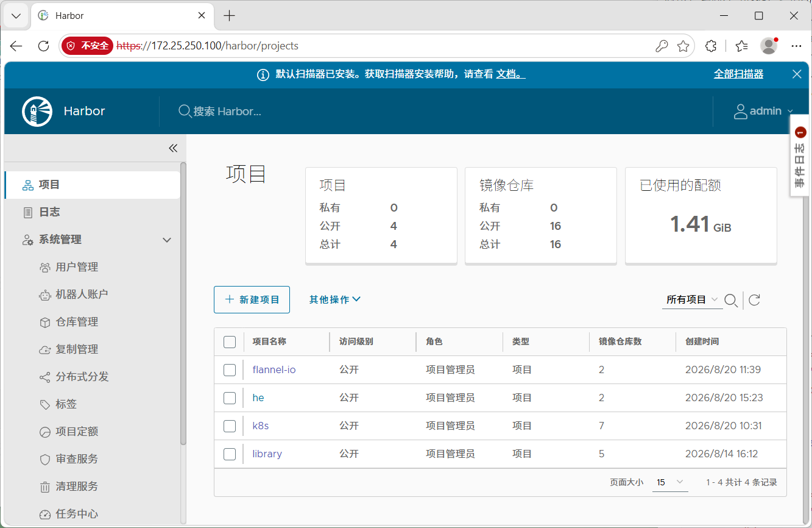The width and height of the screenshot is (812, 528).
Task: Open the k8s project link
Action: [x=261, y=426]
